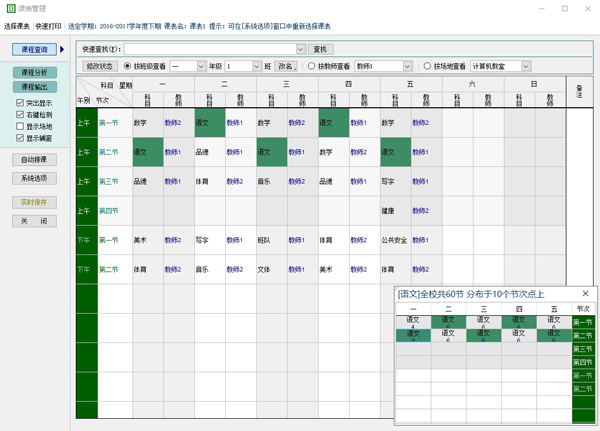Open the 教师1 teacher dropdown

[x=408, y=66]
